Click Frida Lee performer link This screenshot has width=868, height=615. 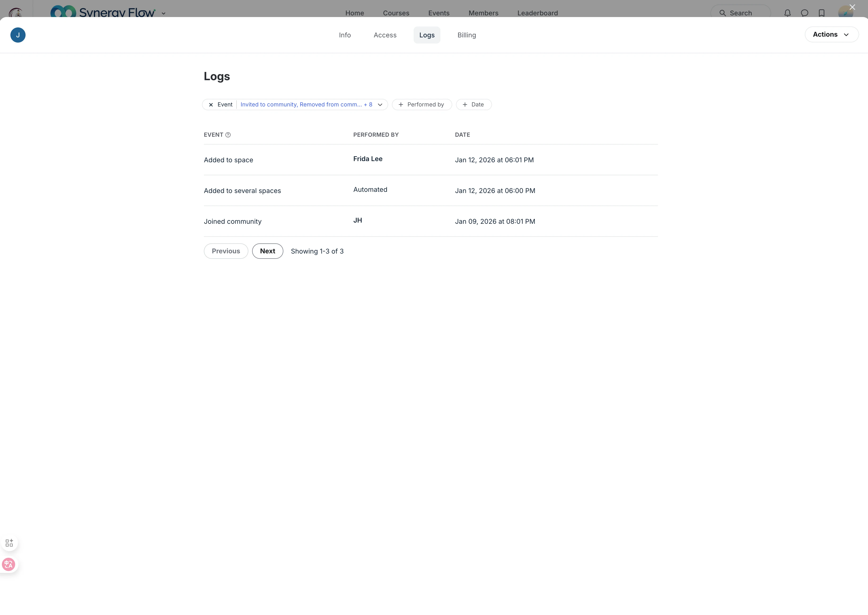click(x=368, y=159)
